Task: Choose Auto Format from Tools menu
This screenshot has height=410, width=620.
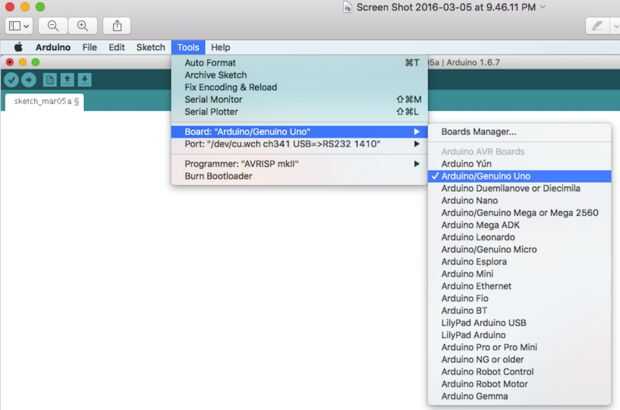Action: pyautogui.click(x=299, y=63)
